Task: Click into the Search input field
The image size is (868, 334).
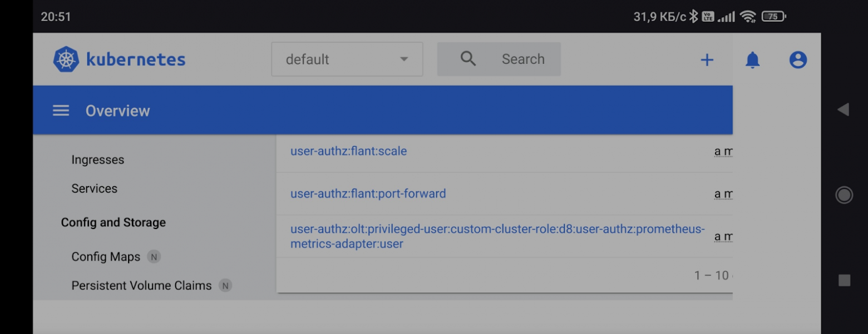Action: coord(523,59)
